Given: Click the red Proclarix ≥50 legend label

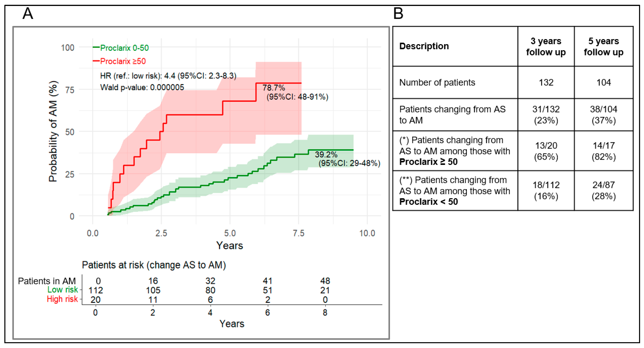Looking at the screenshot, I should [x=123, y=61].
